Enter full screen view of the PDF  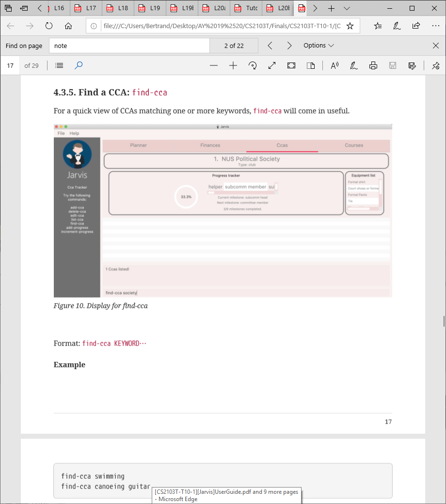coord(272,65)
